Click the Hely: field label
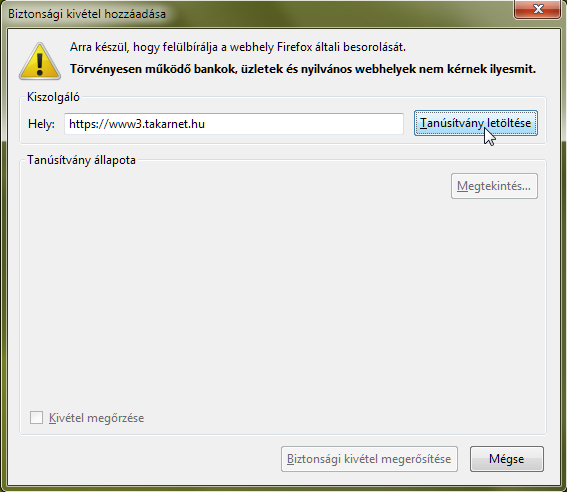Viewport: 567px width, 492px height. click(41, 124)
